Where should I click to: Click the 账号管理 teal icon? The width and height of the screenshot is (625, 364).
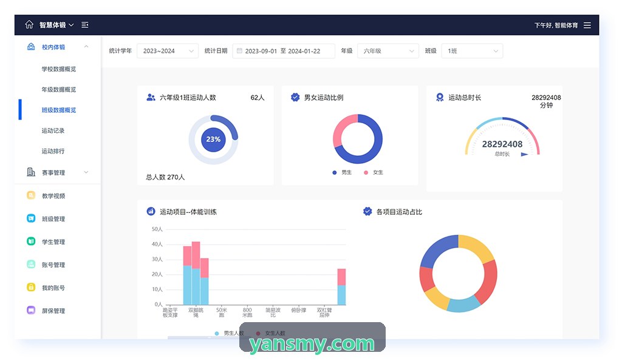(31, 264)
